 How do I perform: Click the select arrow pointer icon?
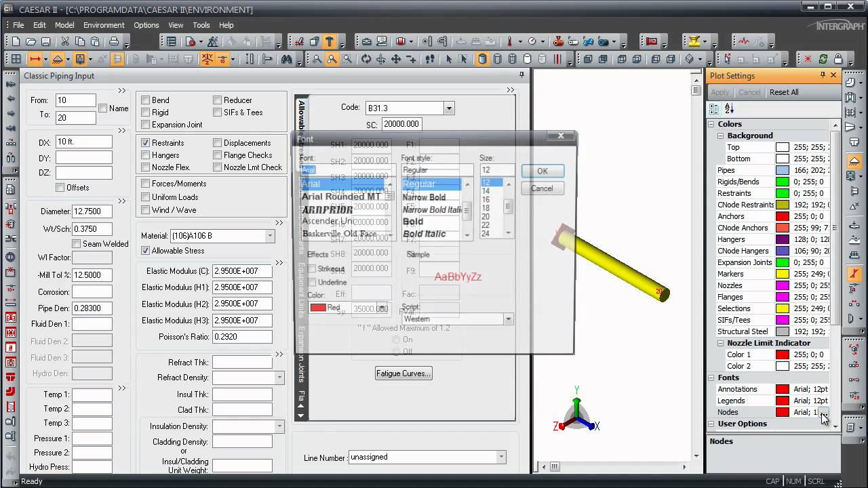tap(449, 59)
